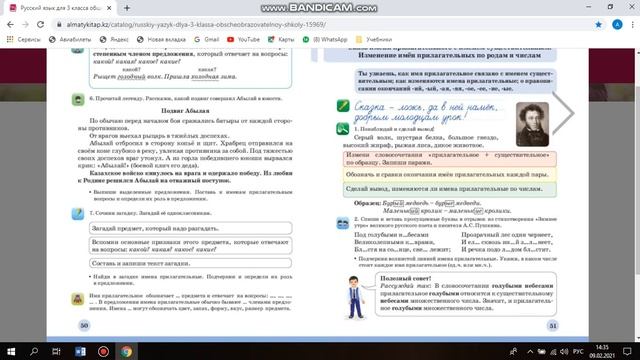Viewport: 640px width, 360px height.
Task: Open the Яндекс bookmark
Action: pos(114,39)
